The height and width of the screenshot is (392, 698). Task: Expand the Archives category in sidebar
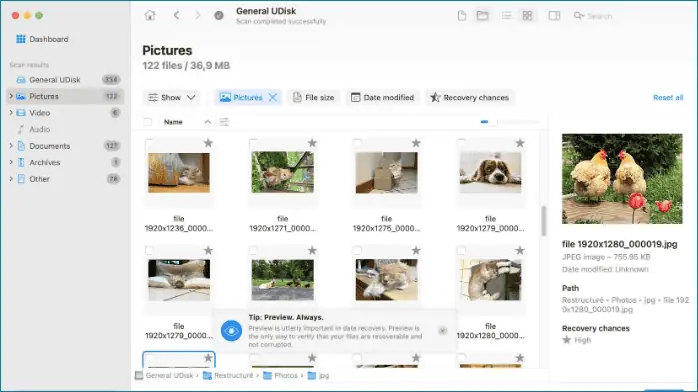[11, 162]
